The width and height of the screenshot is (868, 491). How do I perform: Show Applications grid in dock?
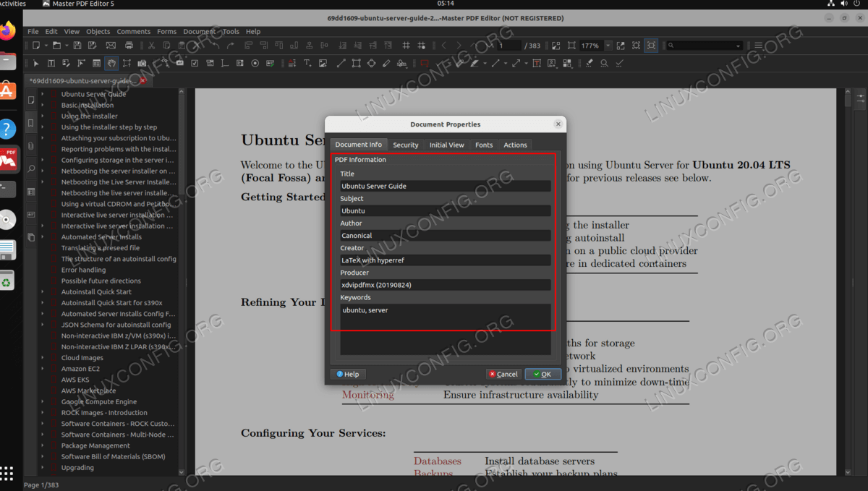tap(7, 474)
